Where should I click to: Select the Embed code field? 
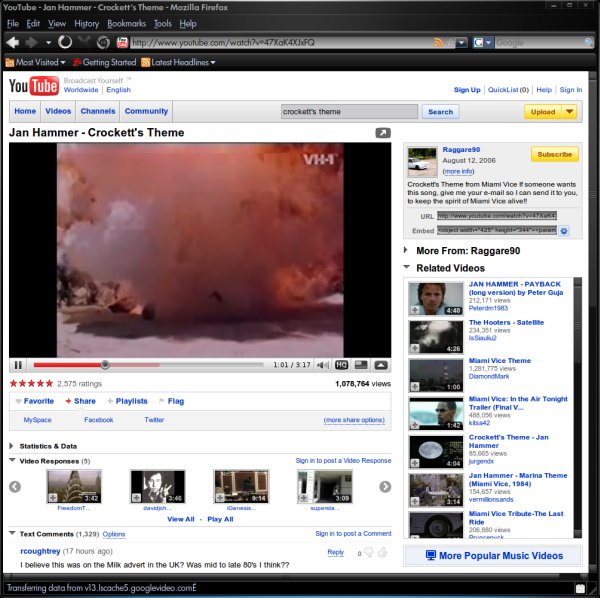coord(497,230)
